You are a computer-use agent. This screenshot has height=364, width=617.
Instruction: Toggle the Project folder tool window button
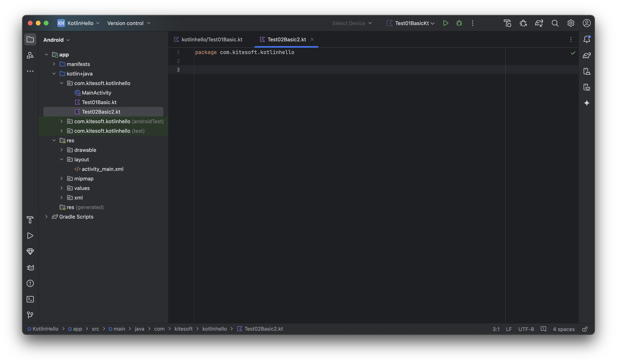30,40
